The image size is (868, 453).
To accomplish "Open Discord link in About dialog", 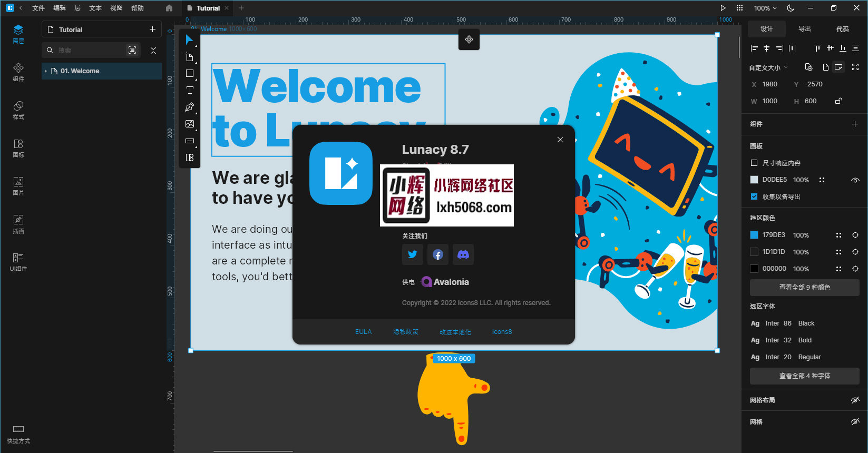I will 463,254.
